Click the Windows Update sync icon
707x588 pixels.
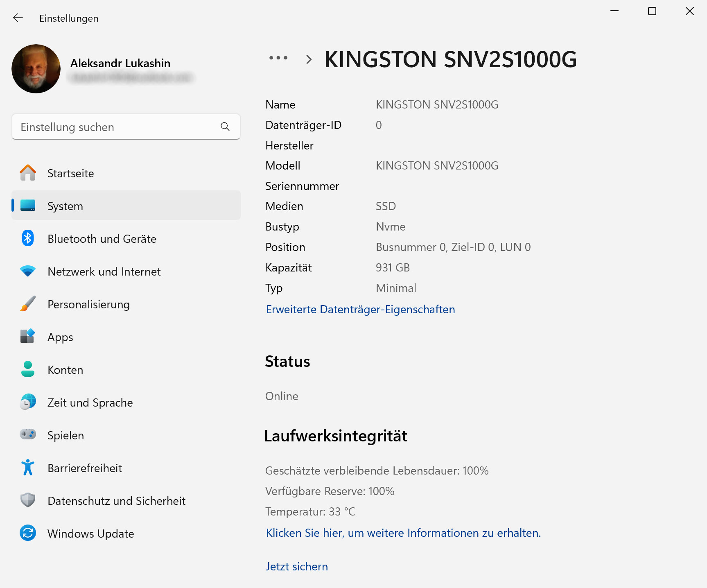pyautogui.click(x=28, y=533)
